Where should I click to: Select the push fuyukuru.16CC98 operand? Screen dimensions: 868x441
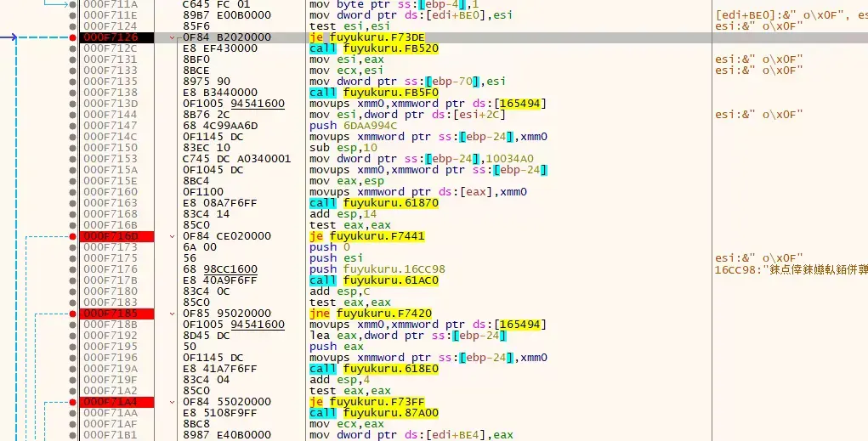(394, 269)
